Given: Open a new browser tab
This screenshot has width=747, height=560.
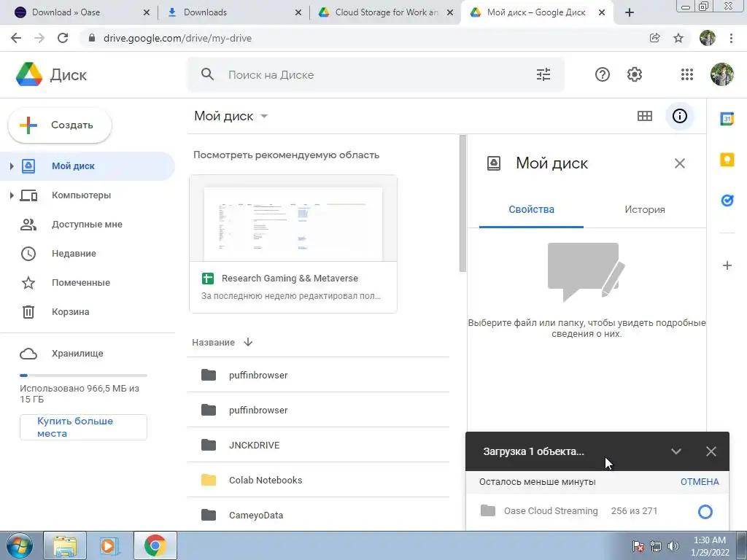Looking at the screenshot, I should point(629,13).
